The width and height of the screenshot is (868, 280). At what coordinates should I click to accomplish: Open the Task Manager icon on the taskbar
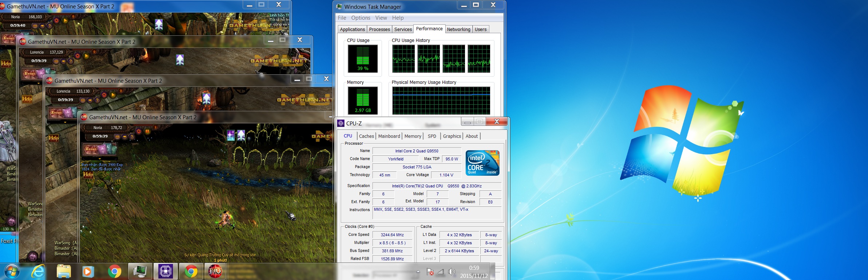140,272
